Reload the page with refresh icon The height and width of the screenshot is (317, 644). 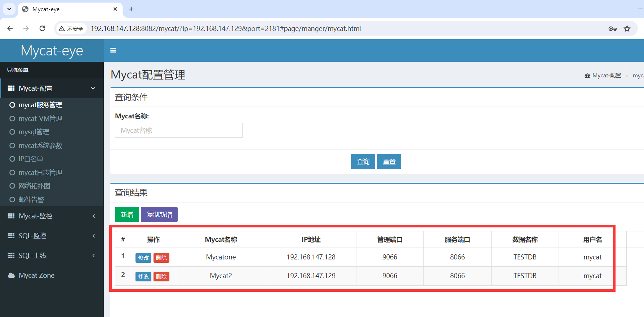pyautogui.click(x=42, y=28)
